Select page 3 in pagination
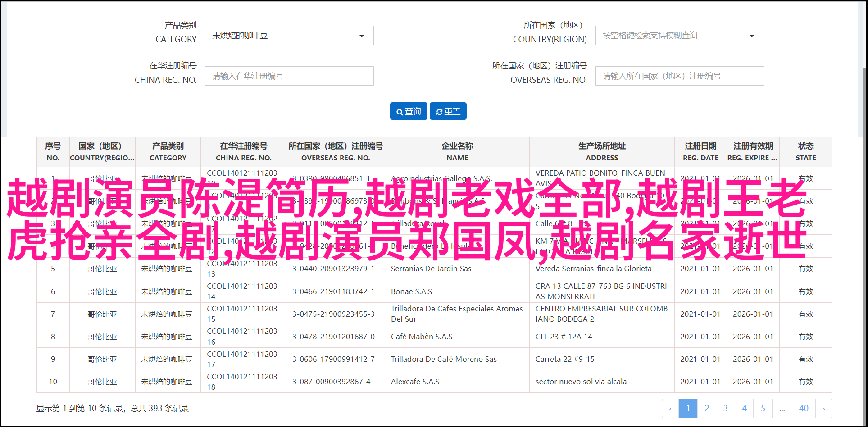 tap(725, 409)
